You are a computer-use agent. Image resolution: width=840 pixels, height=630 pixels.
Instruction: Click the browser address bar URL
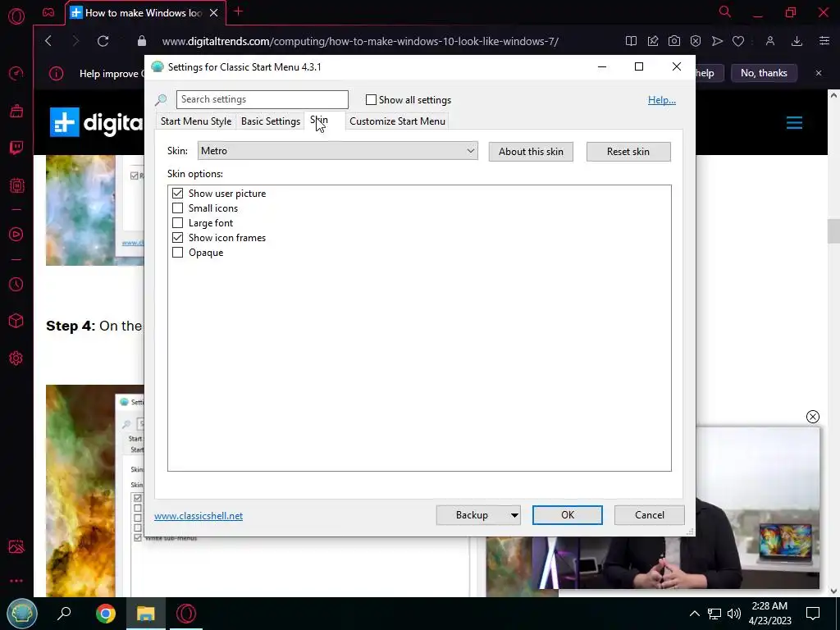pyautogui.click(x=360, y=41)
